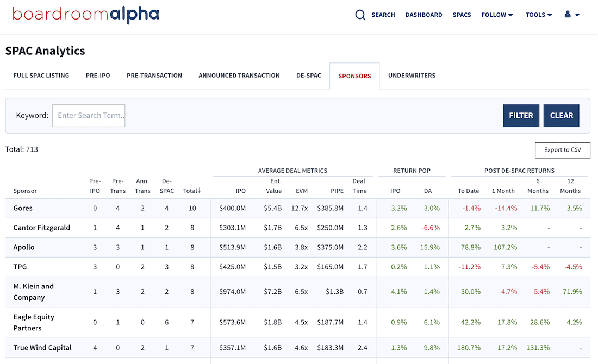The height and width of the screenshot is (364, 598).
Task: Click Export to CSV button
Action: pos(563,150)
